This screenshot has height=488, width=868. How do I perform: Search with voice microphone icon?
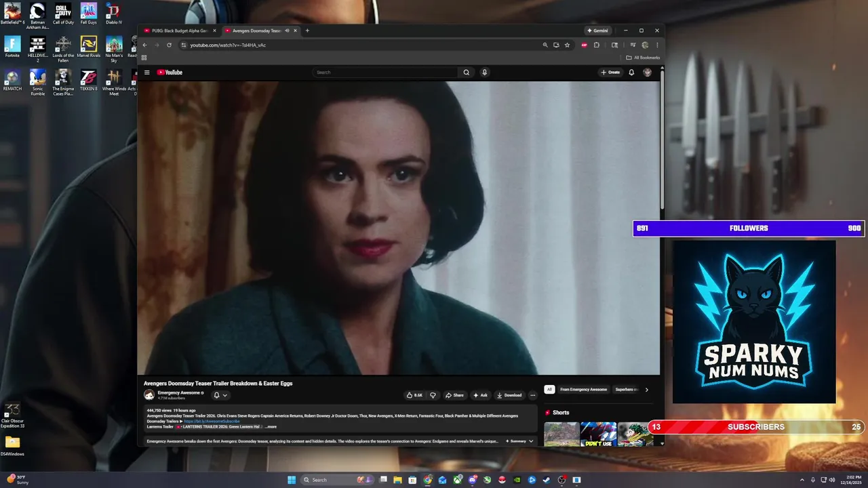(484, 73)
